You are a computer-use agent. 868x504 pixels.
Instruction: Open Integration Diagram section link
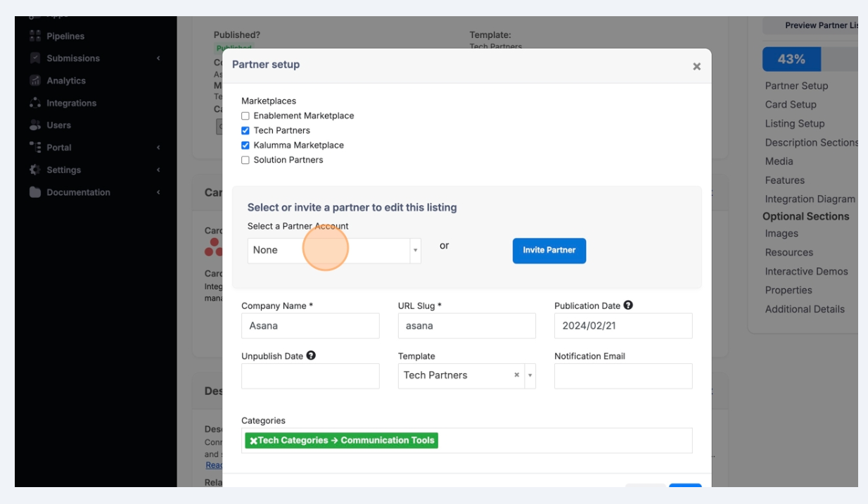(810, 200)
